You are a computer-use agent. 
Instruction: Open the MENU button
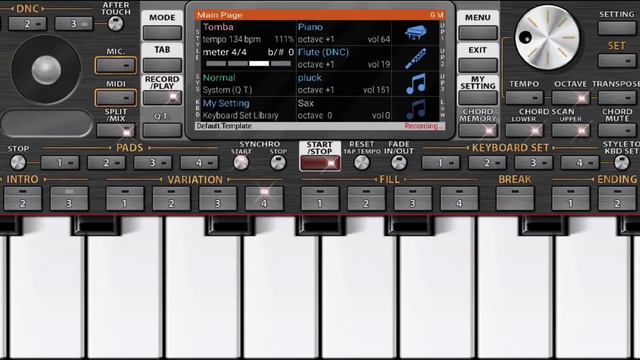(478, 33)
